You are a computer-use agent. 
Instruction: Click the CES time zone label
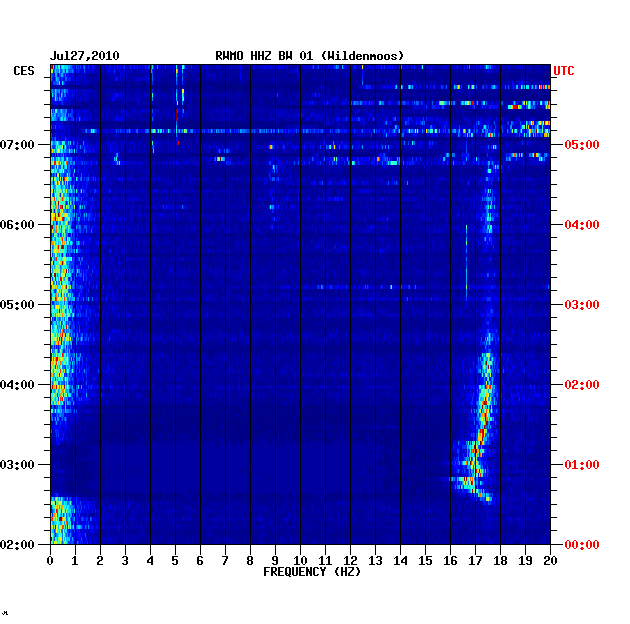24,71
